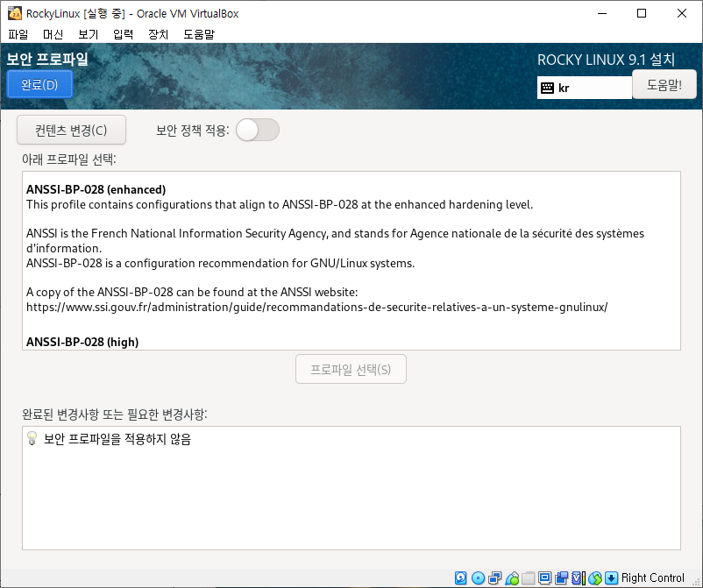Click the network adapters status icon

click(495, 577)
